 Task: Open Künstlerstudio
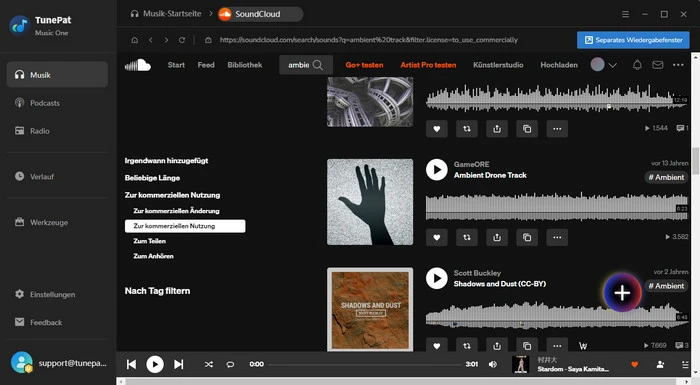pyautogui.click(x=498, y=65)
